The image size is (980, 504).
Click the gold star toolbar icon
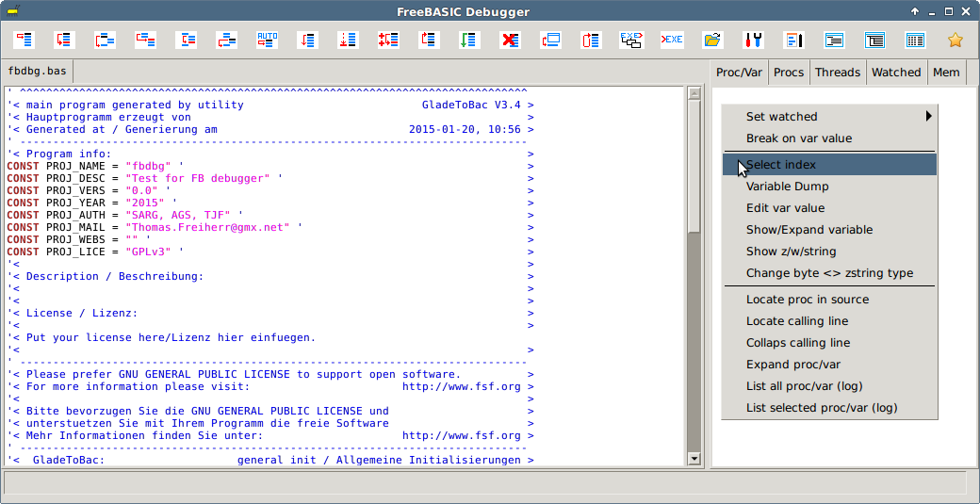[x=955, y=40]
